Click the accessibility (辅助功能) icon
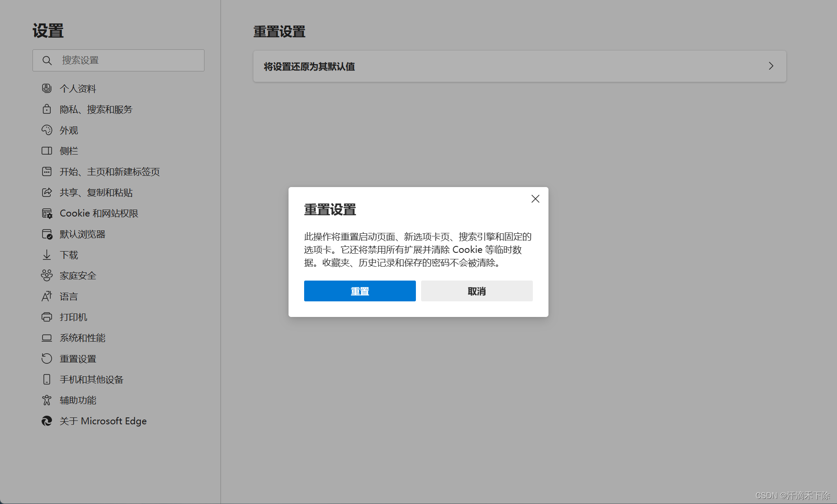The width and height of the screenshot is (837, 504). point(47,400)
